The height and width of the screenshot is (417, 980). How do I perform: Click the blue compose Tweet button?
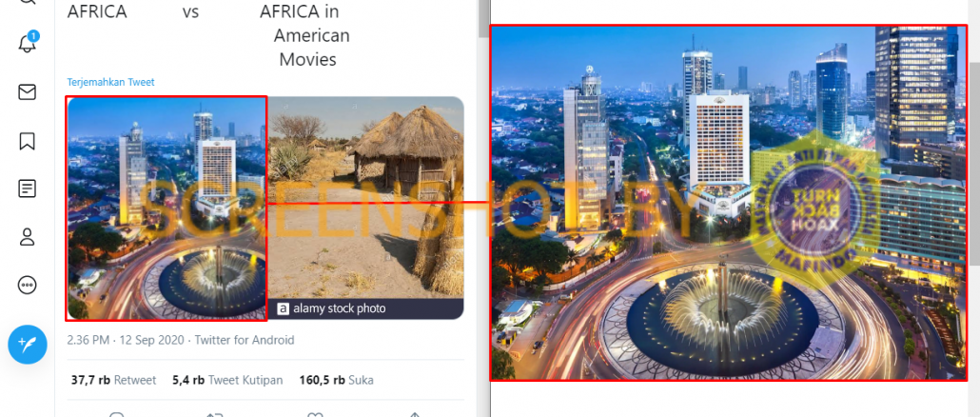coord(28,345)
